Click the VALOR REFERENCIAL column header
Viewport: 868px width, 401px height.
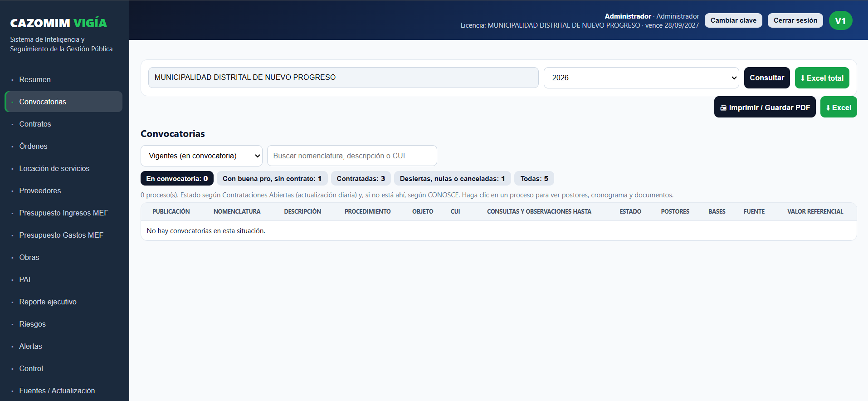[815, 211]
